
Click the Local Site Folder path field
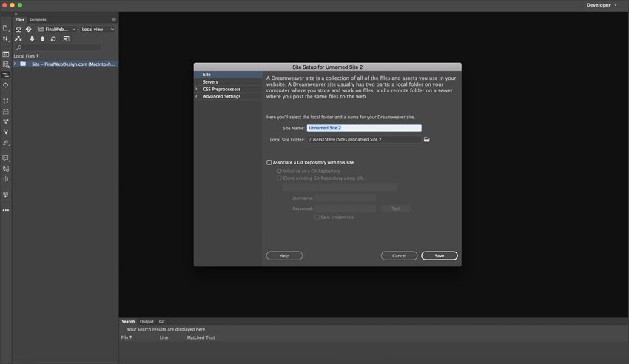tap(364, 140)
